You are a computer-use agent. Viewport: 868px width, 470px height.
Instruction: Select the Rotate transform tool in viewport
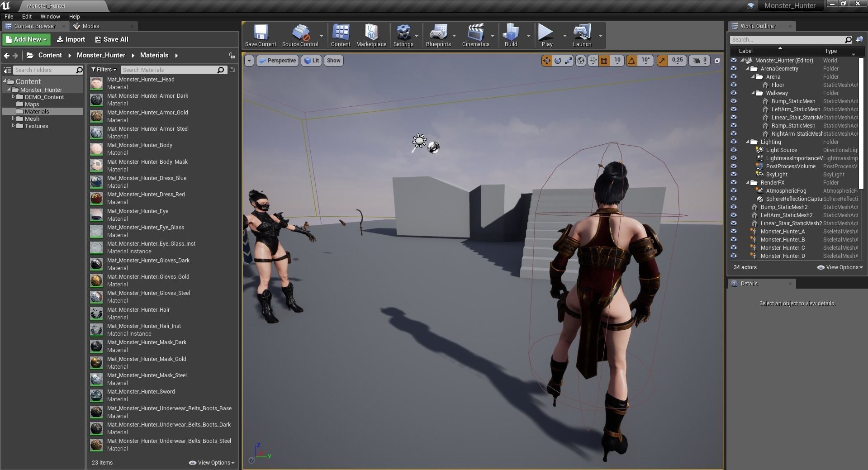coord(558,61)
